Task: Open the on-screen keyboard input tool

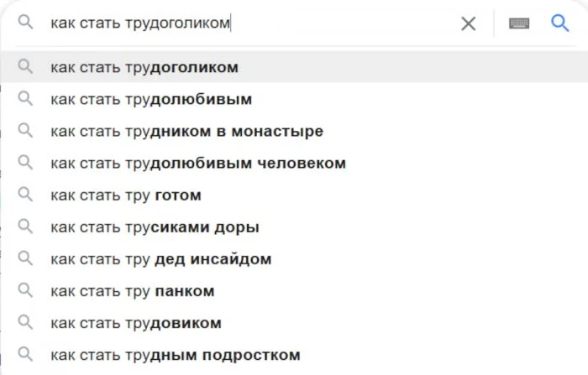Action: pos(519,23)
